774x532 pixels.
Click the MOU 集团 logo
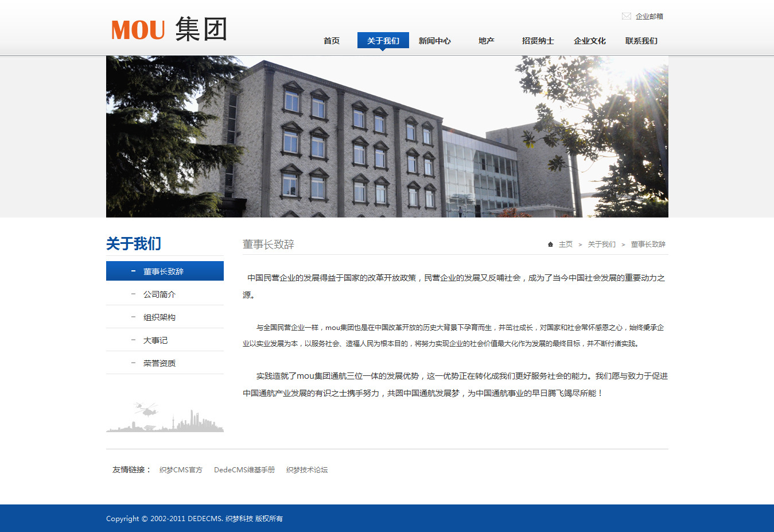pyautogui.click(x=169, y=29)
